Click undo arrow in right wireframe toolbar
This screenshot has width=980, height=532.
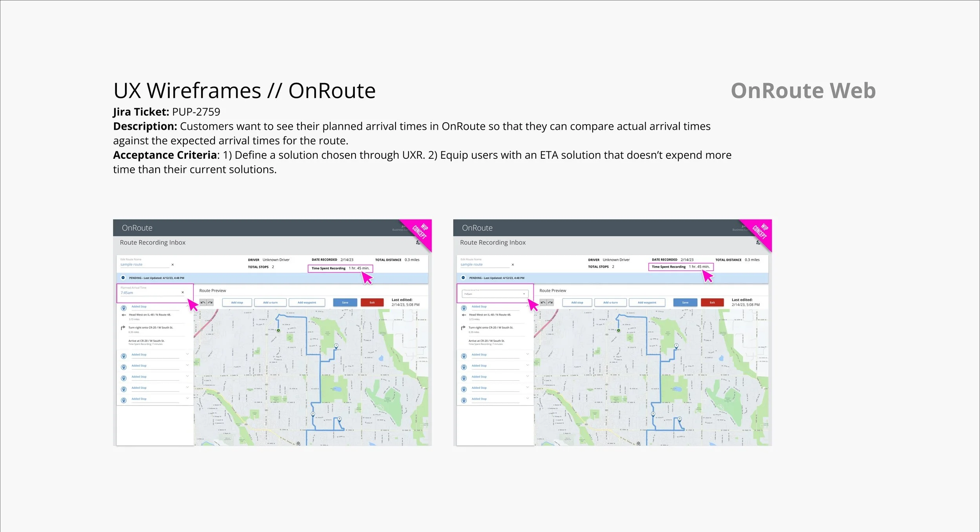click(543, 302)
